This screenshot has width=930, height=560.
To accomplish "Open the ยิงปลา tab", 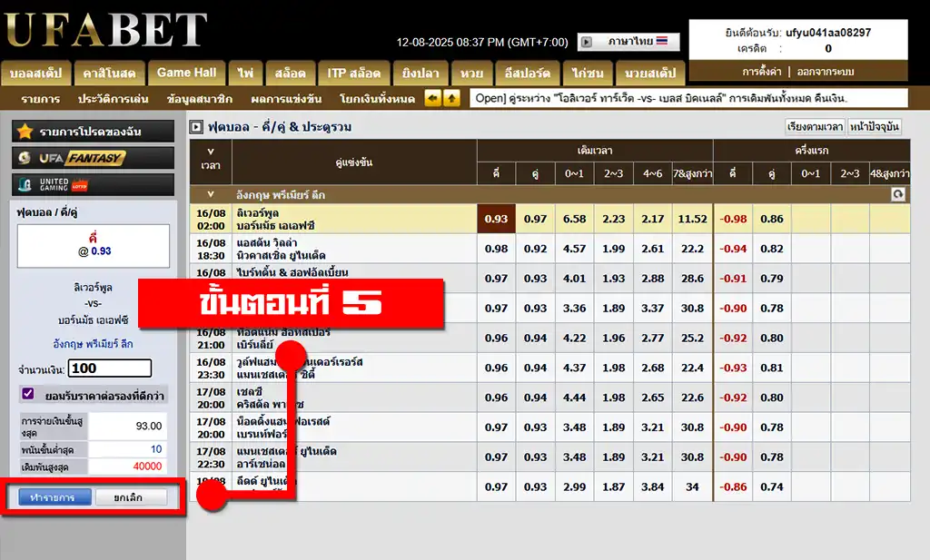I will coord(420,73).
